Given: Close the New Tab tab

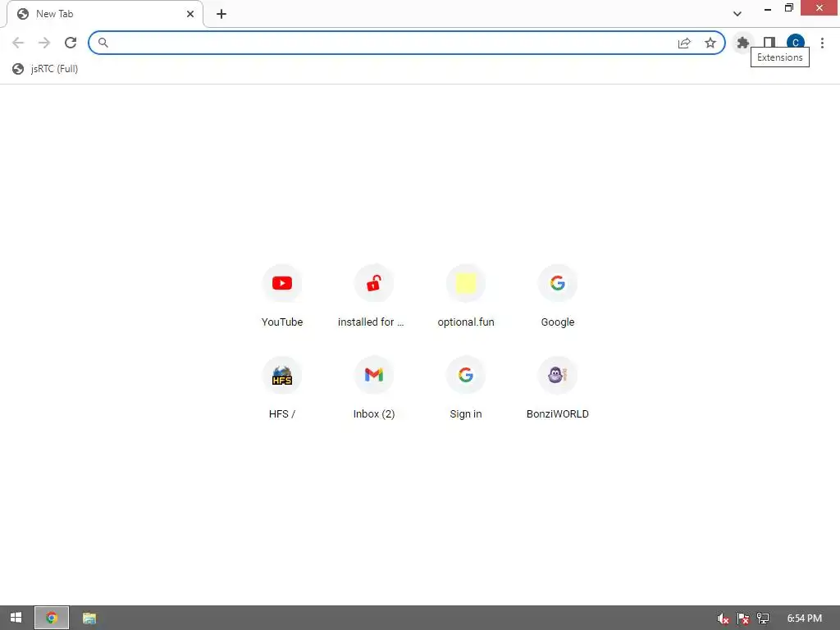Looking at the screenshot, I should (190, 14).
